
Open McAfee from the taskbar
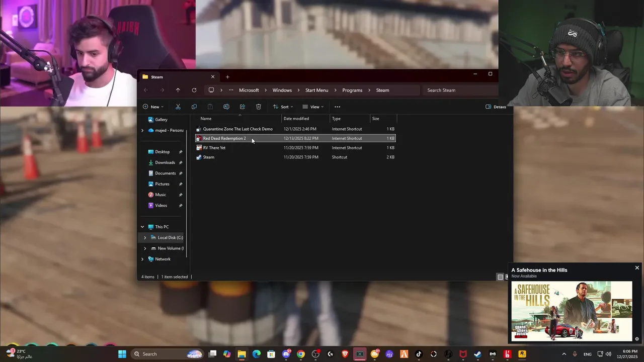pos(463,354)
